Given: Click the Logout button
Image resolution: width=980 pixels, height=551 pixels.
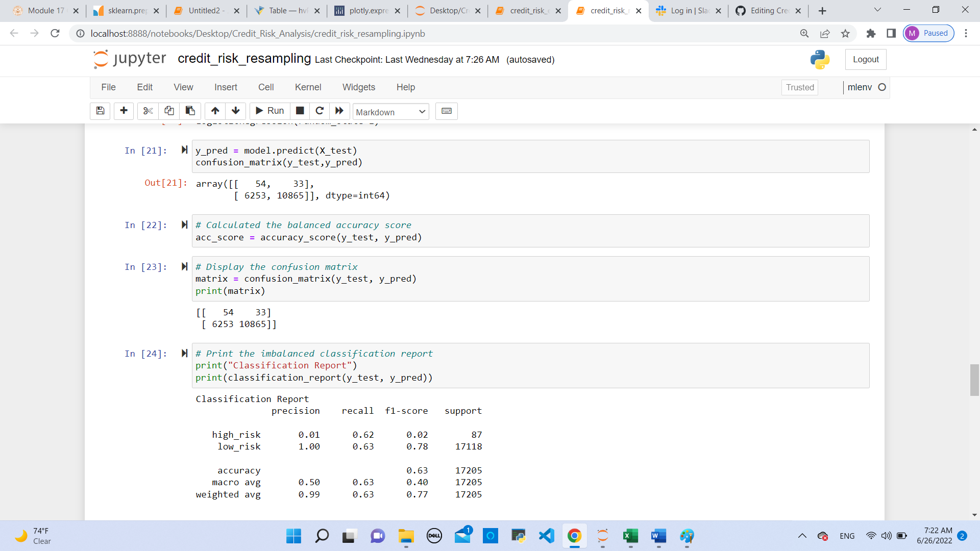Looking at the screenshot, I should 865,59.
